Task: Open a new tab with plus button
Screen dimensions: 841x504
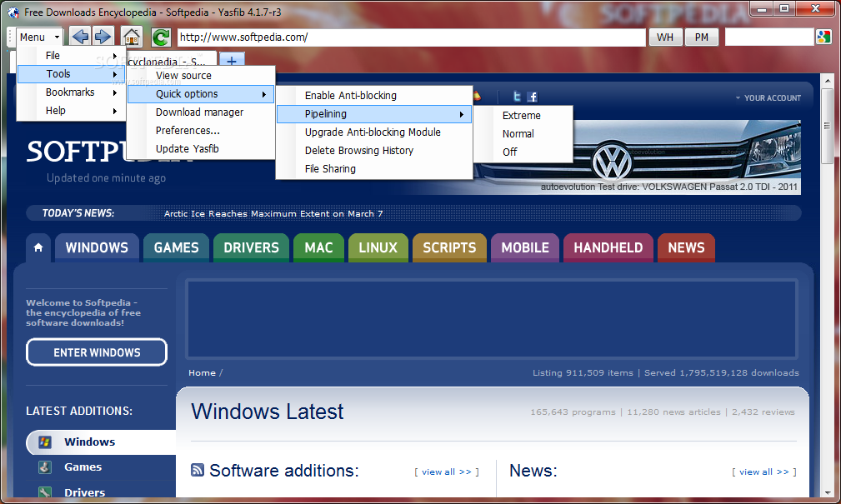Action: pos(232,61)
